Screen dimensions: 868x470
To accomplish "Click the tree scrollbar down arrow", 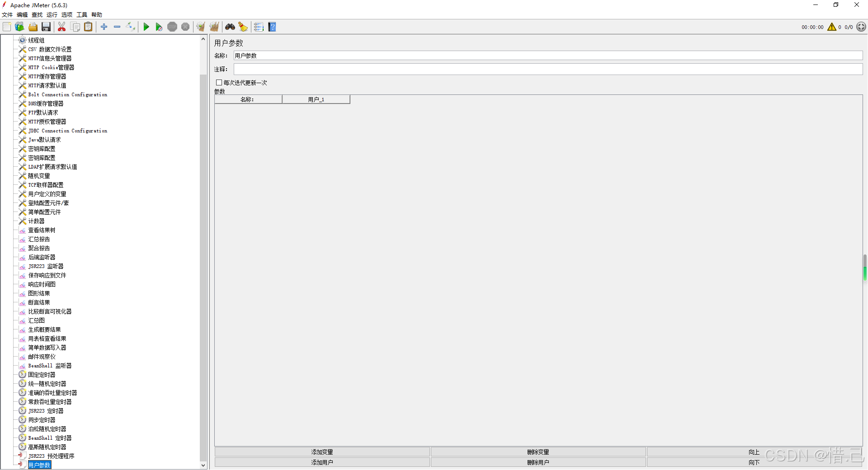I will click(x=203, y=465).
